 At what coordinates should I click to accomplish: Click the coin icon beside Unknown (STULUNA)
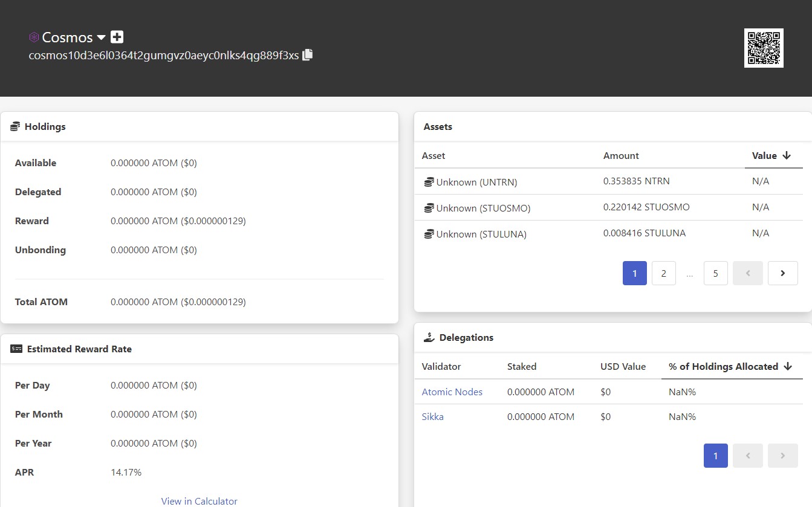click(x=429, y=234)
